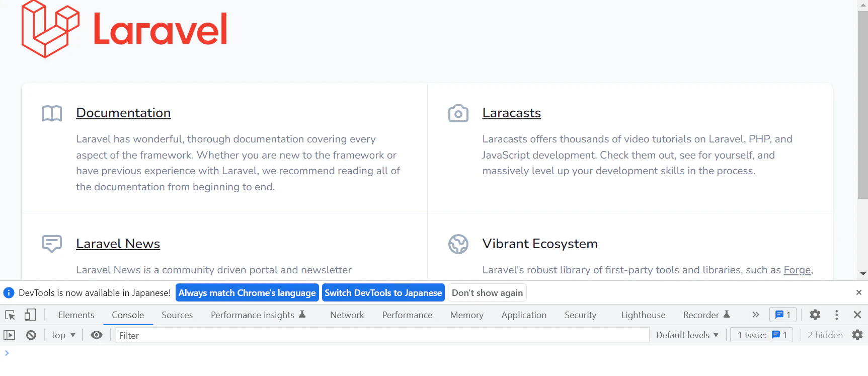Open console settings gear beside hidden count

pyautogui.click(x=857, y=335)
